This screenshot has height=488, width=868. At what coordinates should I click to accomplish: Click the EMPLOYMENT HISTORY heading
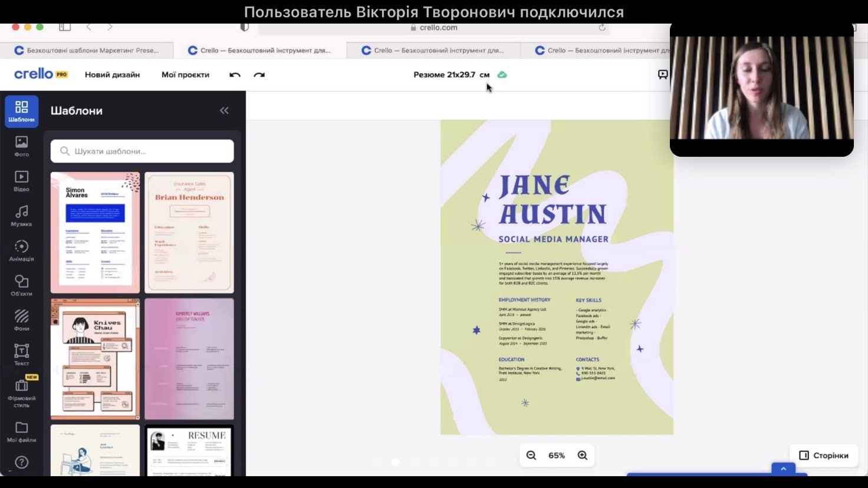click(x=524, y=300)
